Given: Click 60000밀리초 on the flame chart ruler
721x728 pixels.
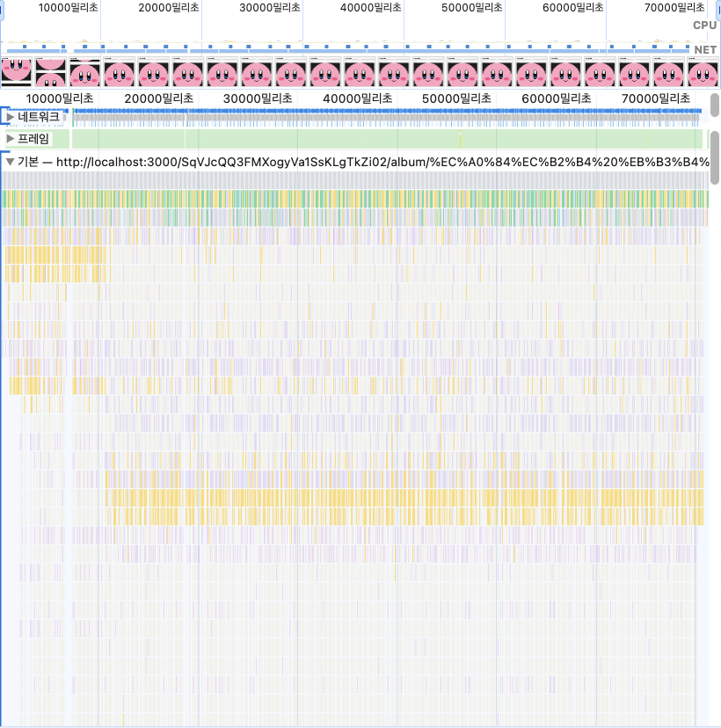Looking at the screenshot, I should [x=557, y=98].
